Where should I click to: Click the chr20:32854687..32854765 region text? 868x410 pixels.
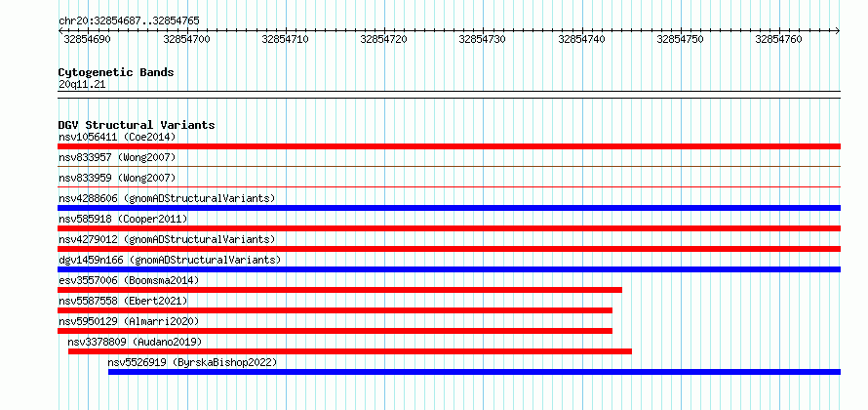129,21
